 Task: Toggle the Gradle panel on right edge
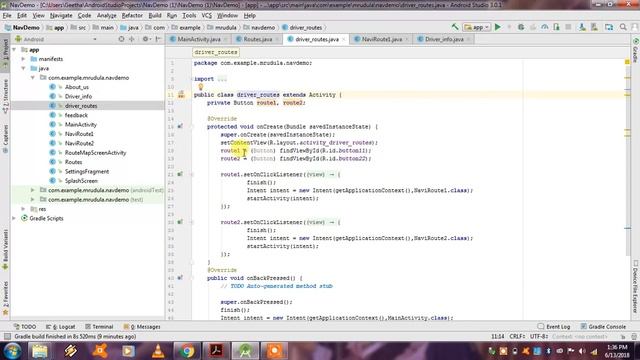(x=636, y=51)
